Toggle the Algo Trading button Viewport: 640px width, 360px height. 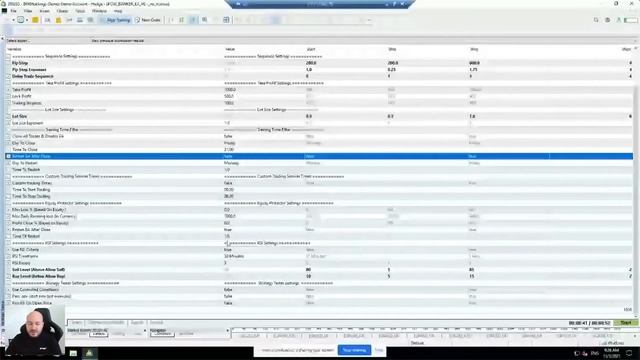[x=115, y=20]
